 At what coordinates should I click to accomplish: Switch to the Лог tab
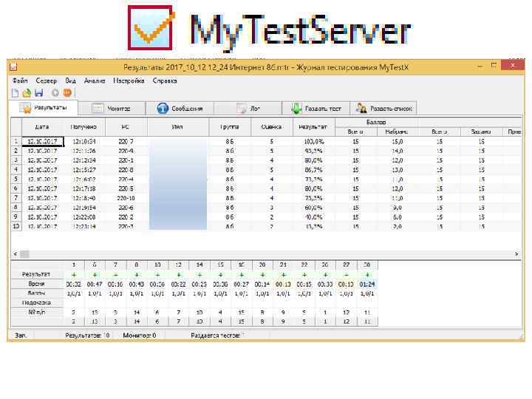click(248, 109)
